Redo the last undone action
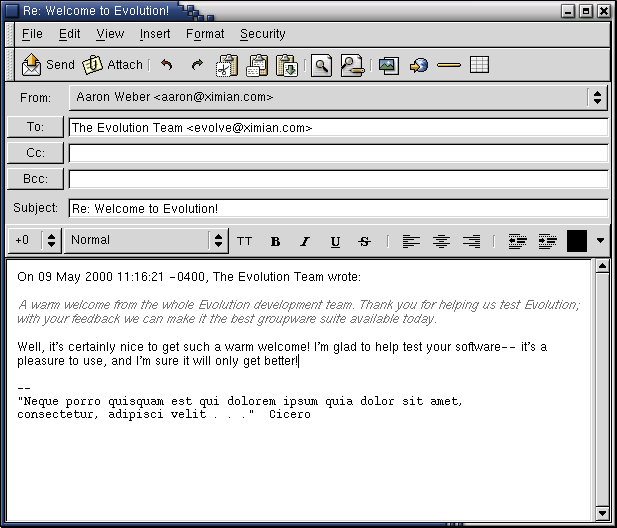Viewport: 617px width, 528px height. (197, 65)
